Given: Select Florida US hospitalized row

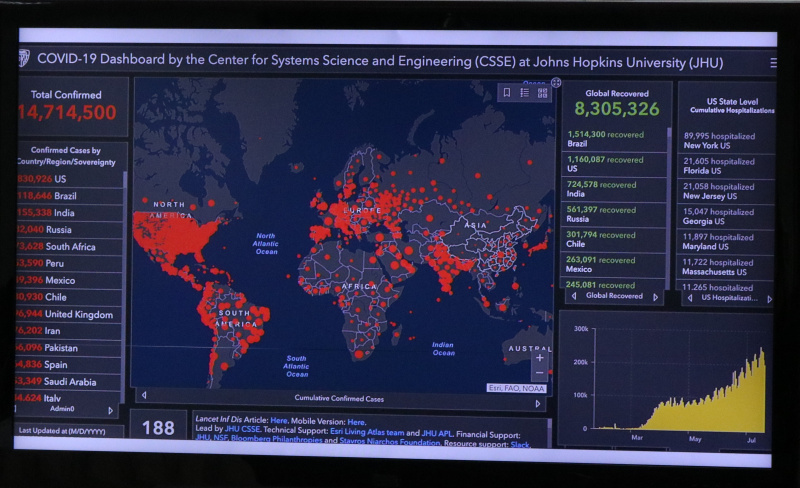Looking at the screenshot, I should [727, 166].
